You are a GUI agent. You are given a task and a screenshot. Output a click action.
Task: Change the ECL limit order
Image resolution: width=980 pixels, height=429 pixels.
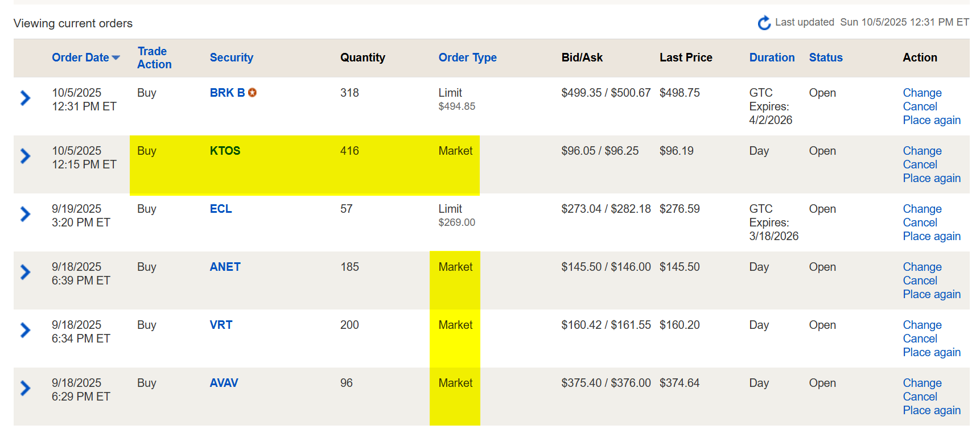[x=922, y=209]
